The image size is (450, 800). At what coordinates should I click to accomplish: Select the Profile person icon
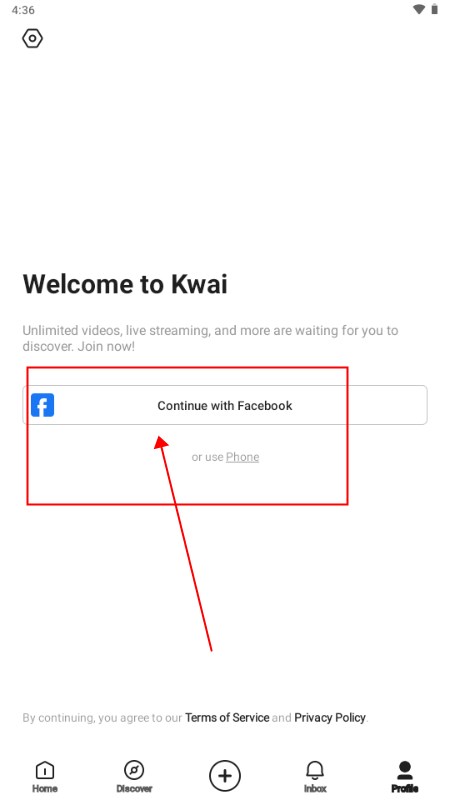[x=405, y=770]
